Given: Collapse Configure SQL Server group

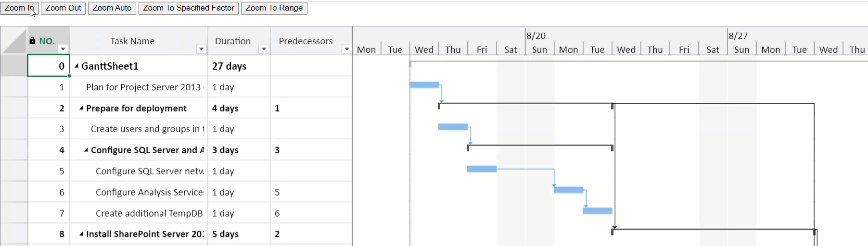Looking at the screenshot, I should (x=86, y=150).
